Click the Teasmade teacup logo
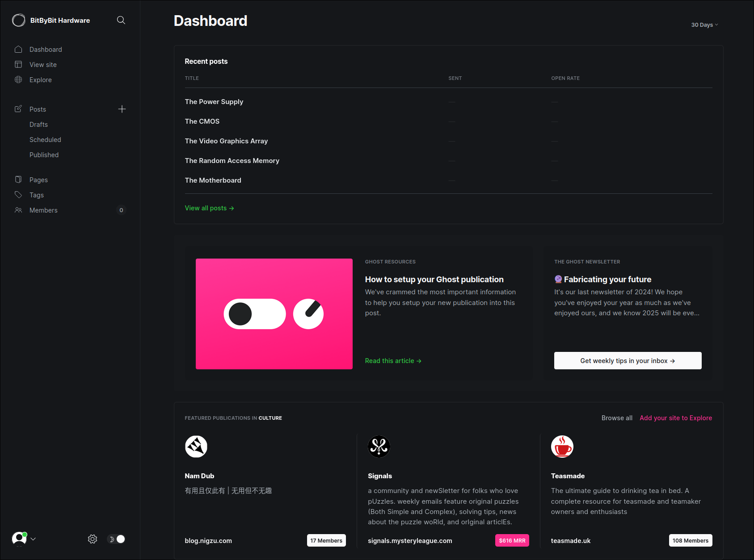Viewport: 754px width, 560px height. tap(562, 447)
